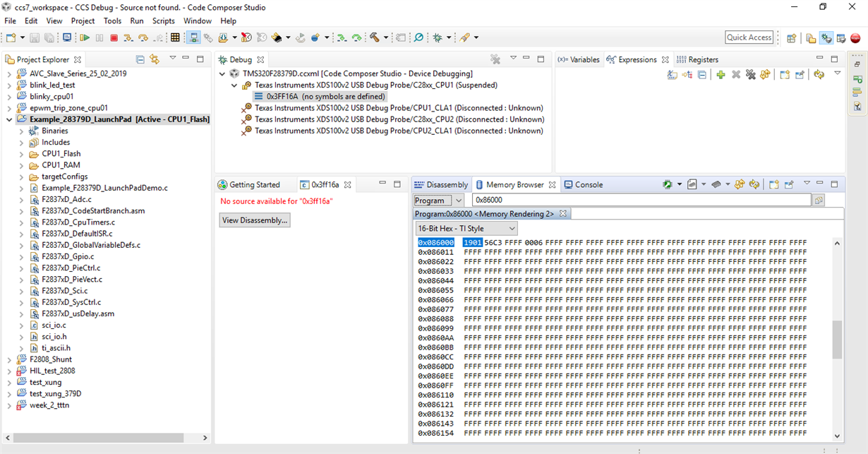Open the Quick Access search field
868x454 pixels.
coord(748,37)
